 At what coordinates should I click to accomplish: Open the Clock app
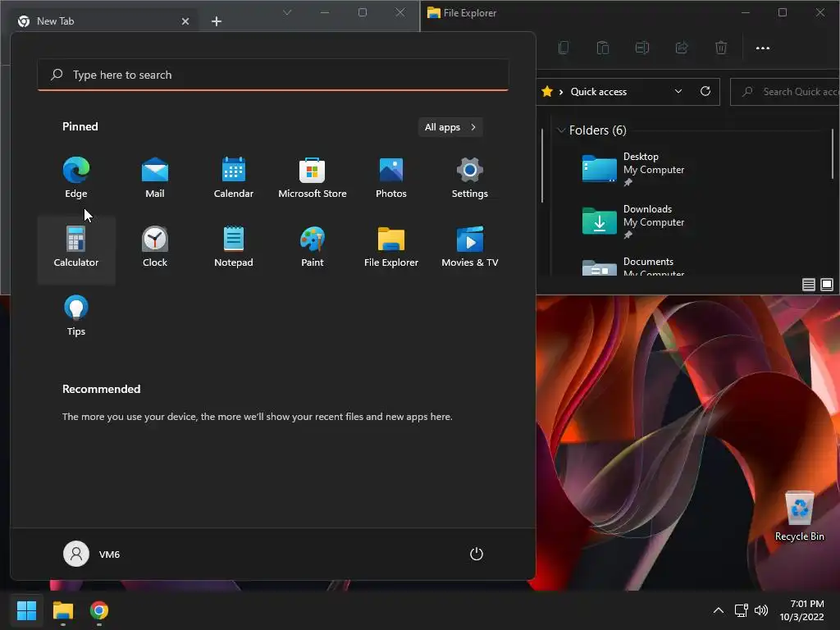[155, 247]
